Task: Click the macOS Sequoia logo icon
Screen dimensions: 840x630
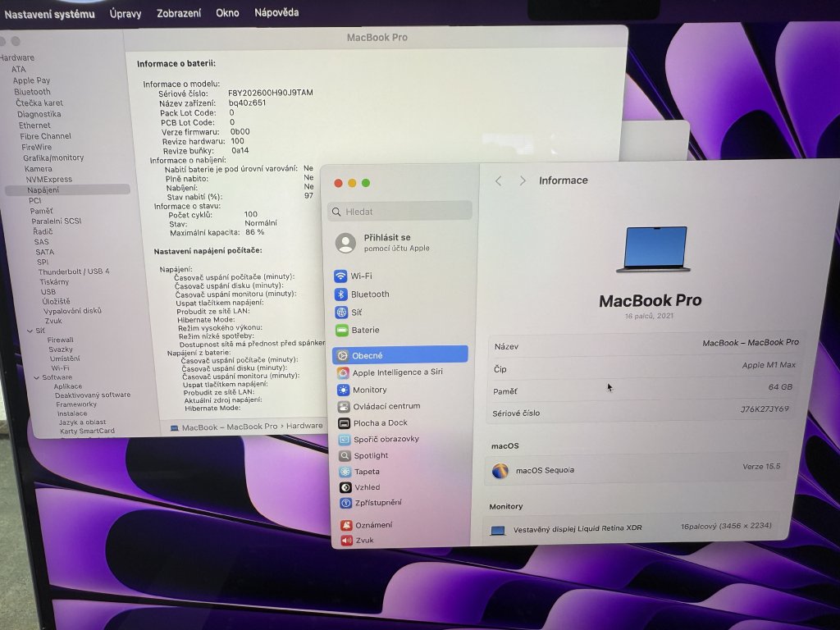Action: [x=500, y=471]
